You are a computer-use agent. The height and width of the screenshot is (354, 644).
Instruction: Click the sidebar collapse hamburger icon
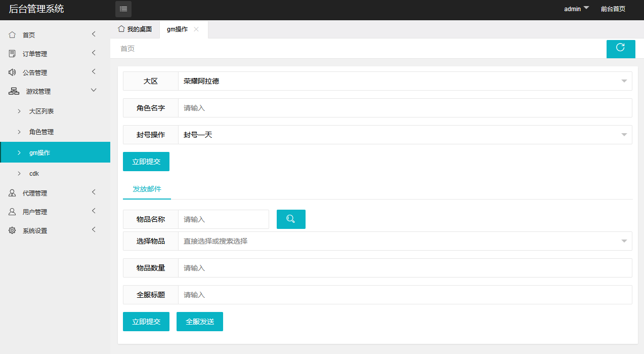point(123,9)
